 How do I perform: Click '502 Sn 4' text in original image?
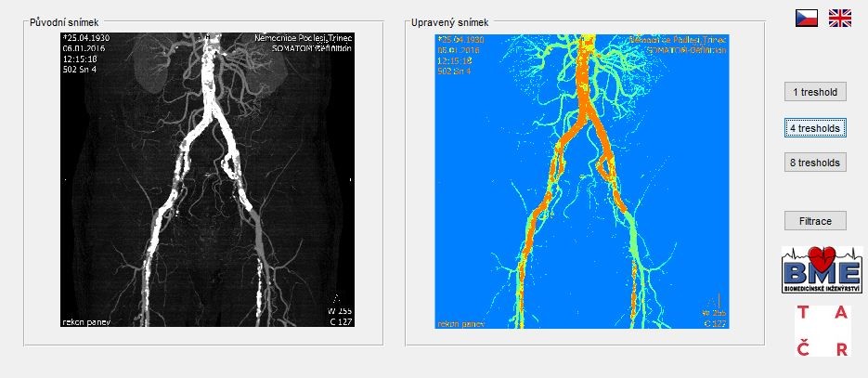[79, 69]
